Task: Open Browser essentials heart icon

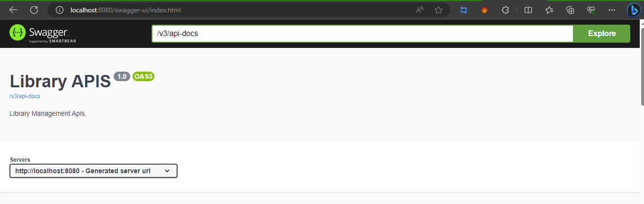Action: click(x=591, y=9)
